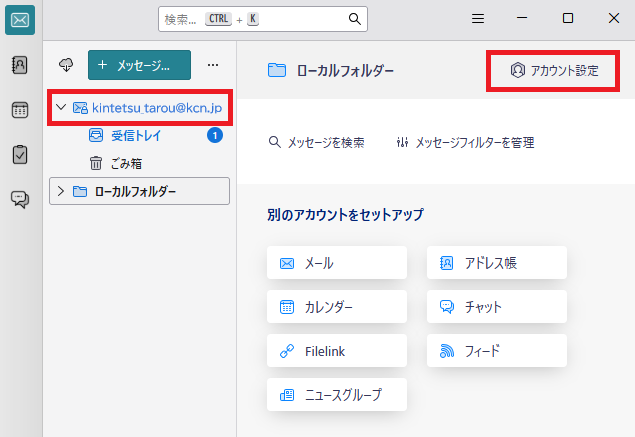Collapse the kintetsu_tarou@kcn.jp account
Screen dimensions: 635x437
[x=61, y=108]
